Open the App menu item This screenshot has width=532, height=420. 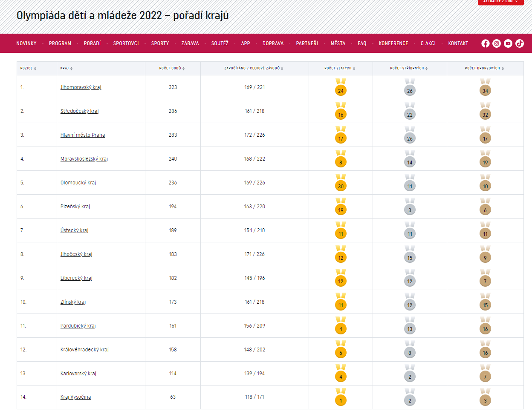[246, 43]
